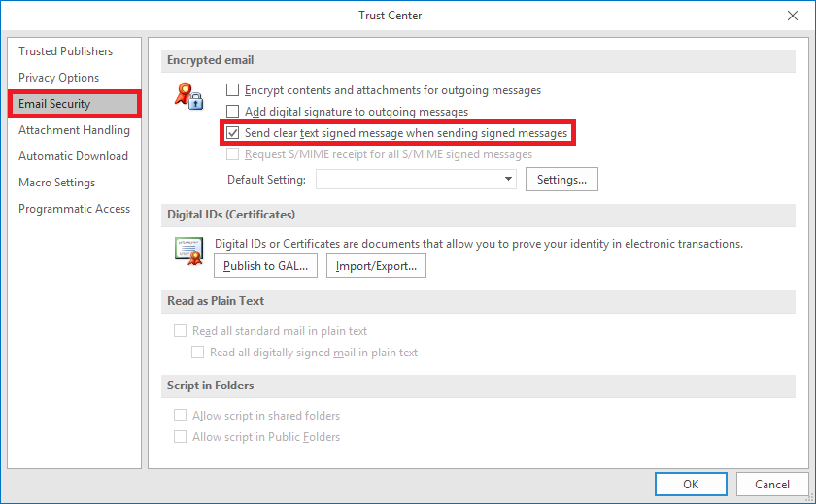Open the Import/Export... dialog
The height and width of the screenshot is (504, 816).
pyautogui.click(x=376, y=265)
